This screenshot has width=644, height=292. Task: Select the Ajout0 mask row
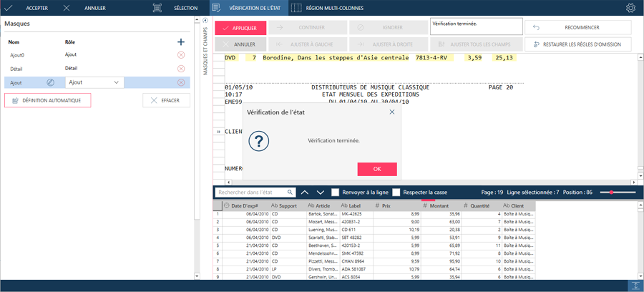[x=97, y=54]
